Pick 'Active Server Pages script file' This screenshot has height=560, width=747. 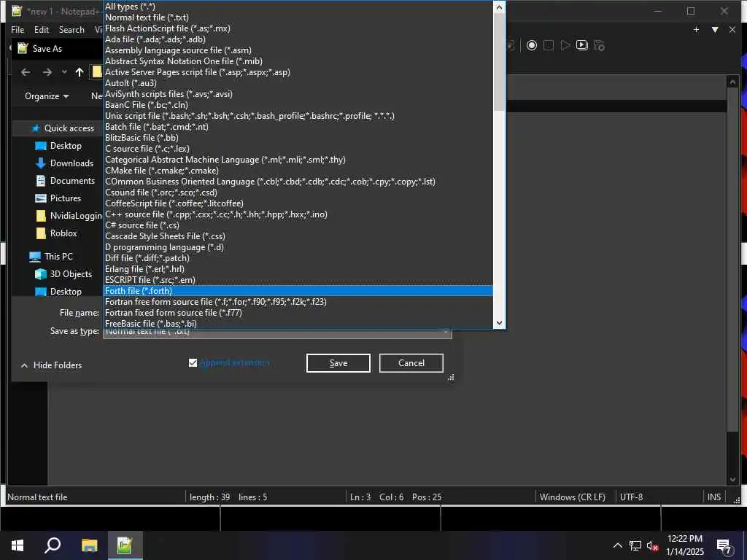pos(298,72)
